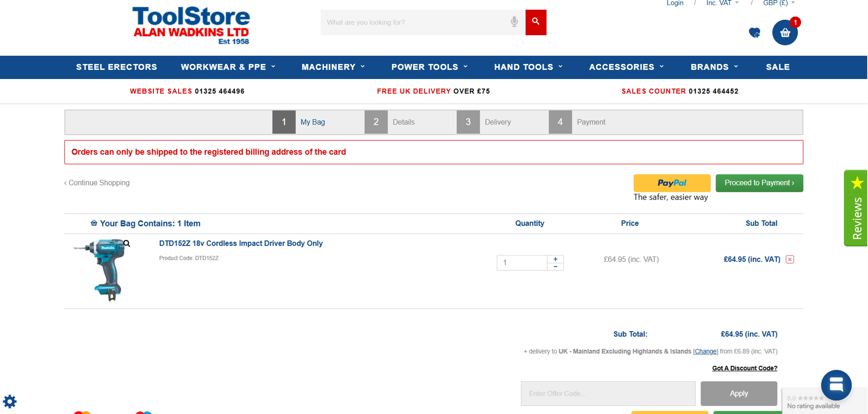The height and width of the screenshot is (414, 868).
Task: Click the delivery Change link
Action: pyautogui.click(x=705, y=351)
